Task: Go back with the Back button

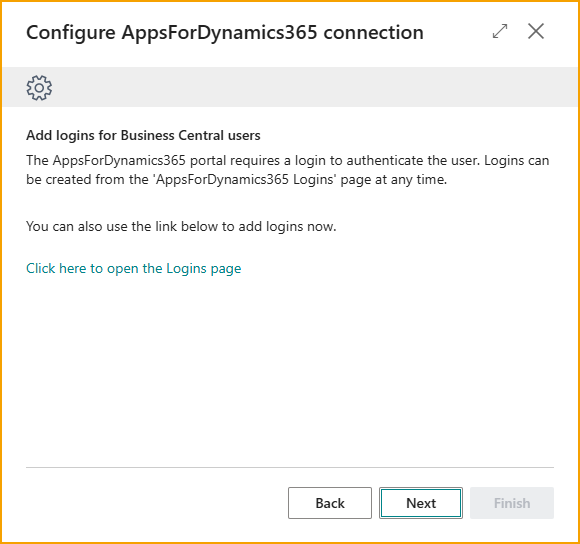Action: pyautogui.click(x=330, y=503)
